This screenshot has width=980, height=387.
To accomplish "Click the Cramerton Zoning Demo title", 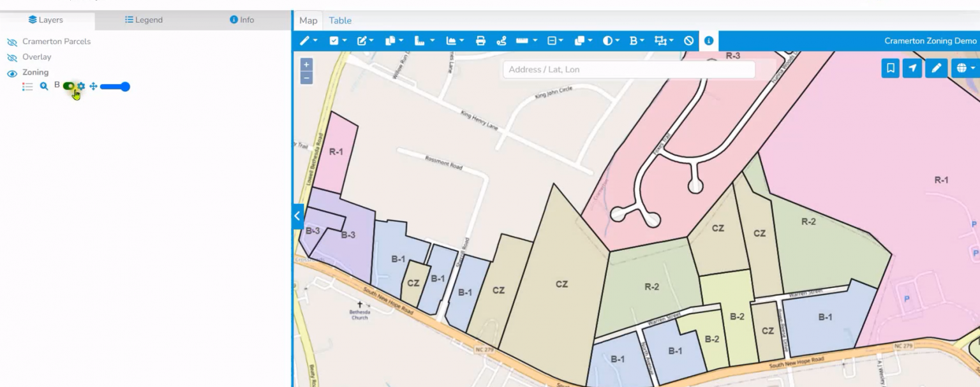I will coord(930,41).
